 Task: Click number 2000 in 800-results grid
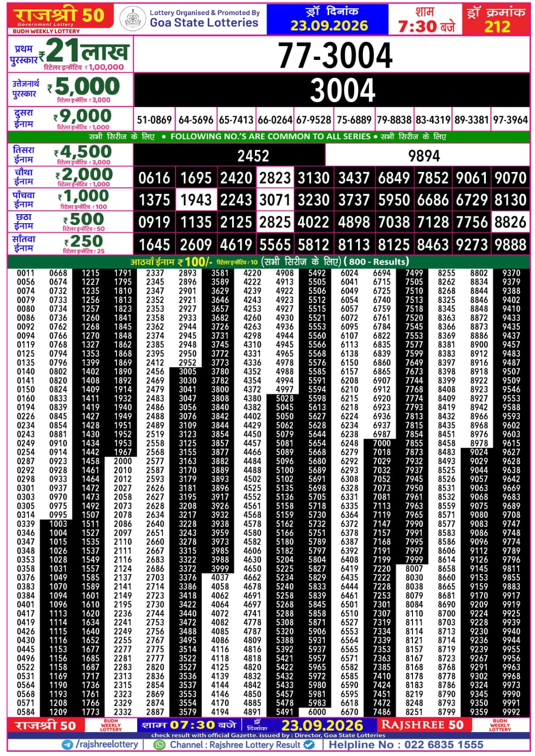click(123, 461)
